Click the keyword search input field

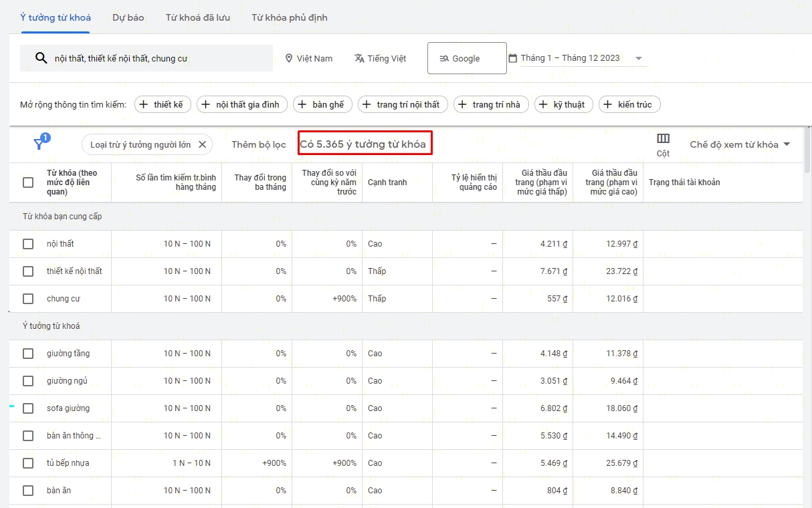pyautogui.click(x=161, y=58)
